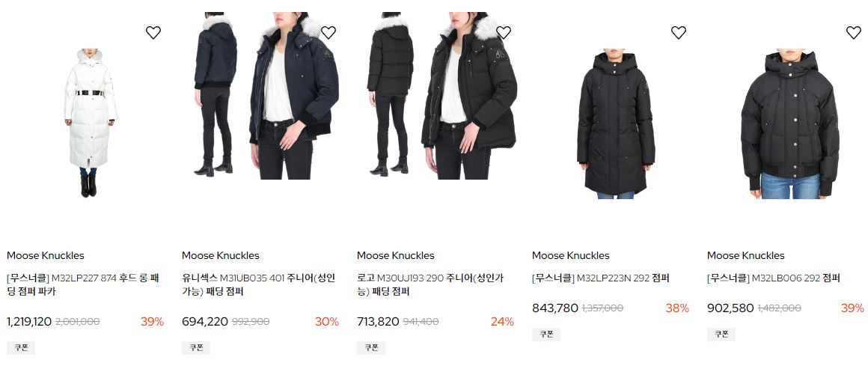Favorite the white long padding parka
868x369 pixels.
(x=153, y=33)
